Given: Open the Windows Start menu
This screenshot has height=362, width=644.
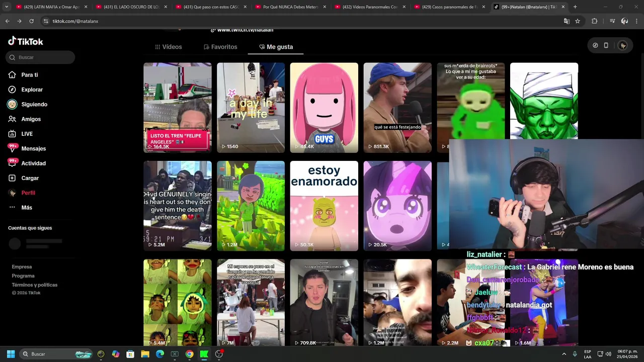Looking at the screenshot, I should point(11,354).
